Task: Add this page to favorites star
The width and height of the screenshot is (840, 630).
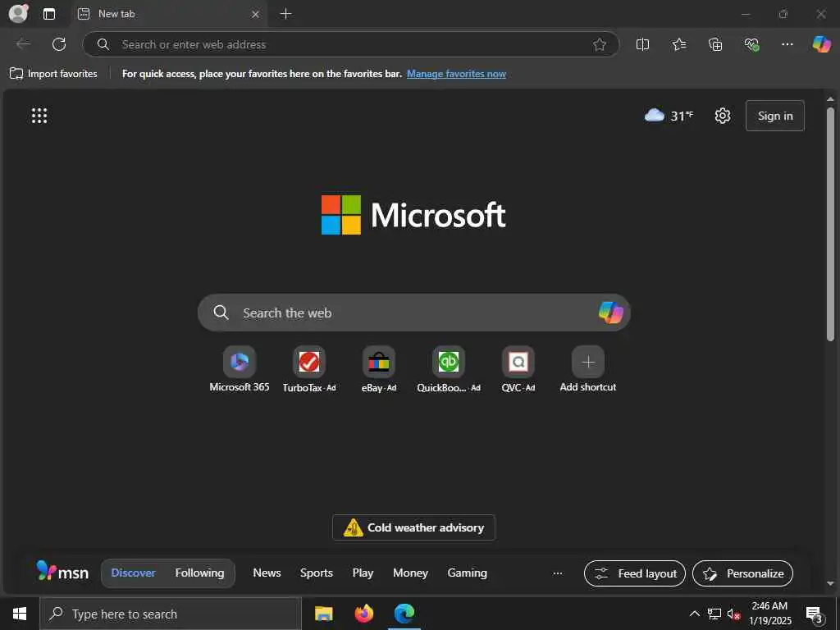Action: (600, 44)
